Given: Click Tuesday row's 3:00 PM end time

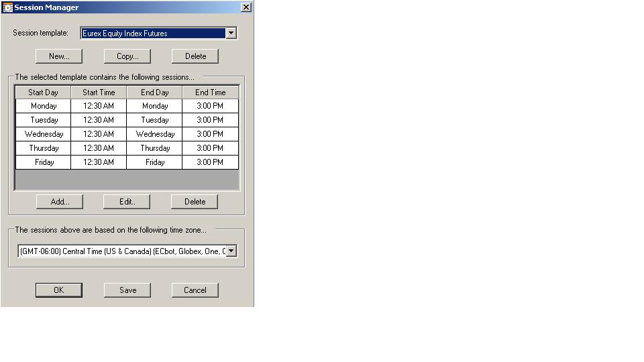Looking at the screenshot, I should pyautogui.click(x=210, y=120).
